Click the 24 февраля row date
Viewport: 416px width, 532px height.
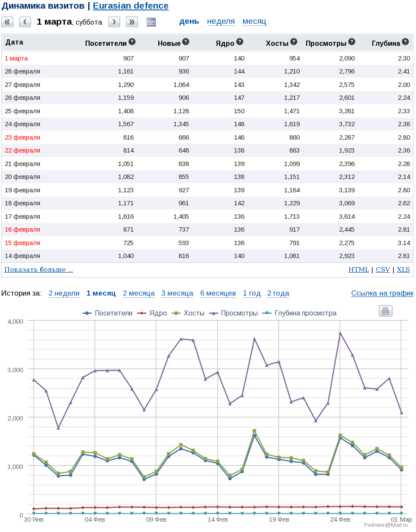click(22, 124)
